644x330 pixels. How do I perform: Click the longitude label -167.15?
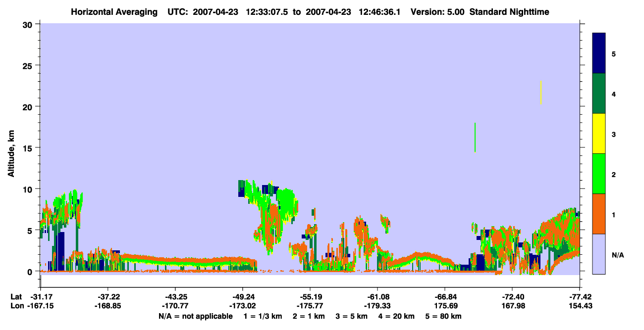[x=41, y=306]
